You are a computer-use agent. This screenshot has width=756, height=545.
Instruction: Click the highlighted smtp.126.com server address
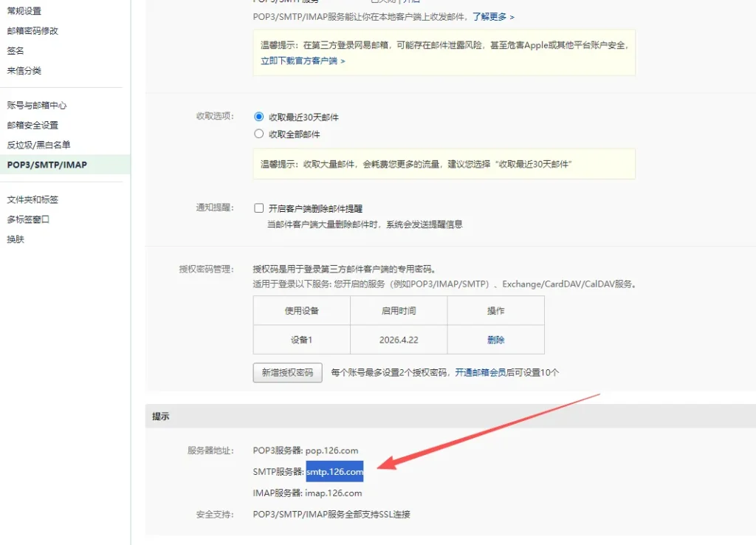click(334, 472)
